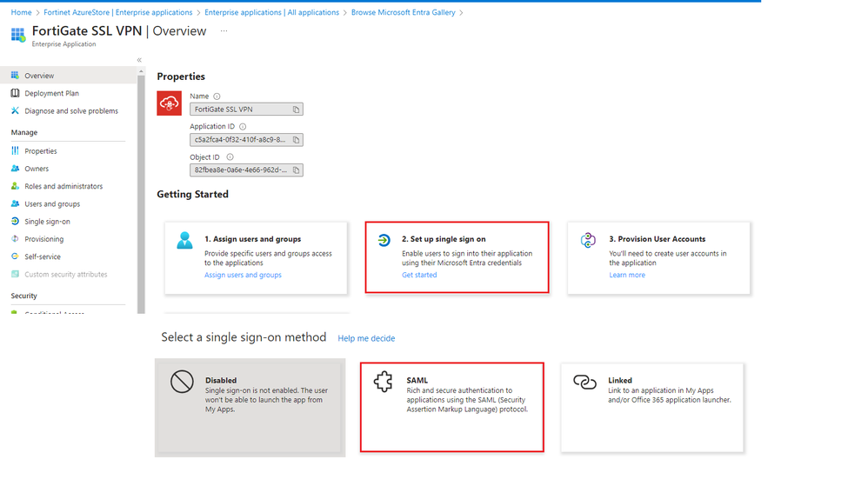868x486 pixels.
Task: Click the Provisioning sidebar icon
Action: coord(15,239)
